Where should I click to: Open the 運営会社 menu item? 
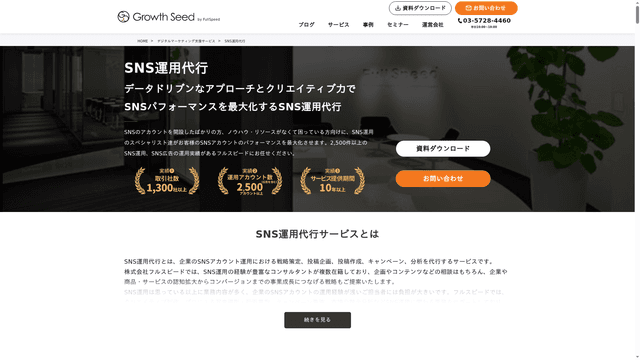click(433, 25)
